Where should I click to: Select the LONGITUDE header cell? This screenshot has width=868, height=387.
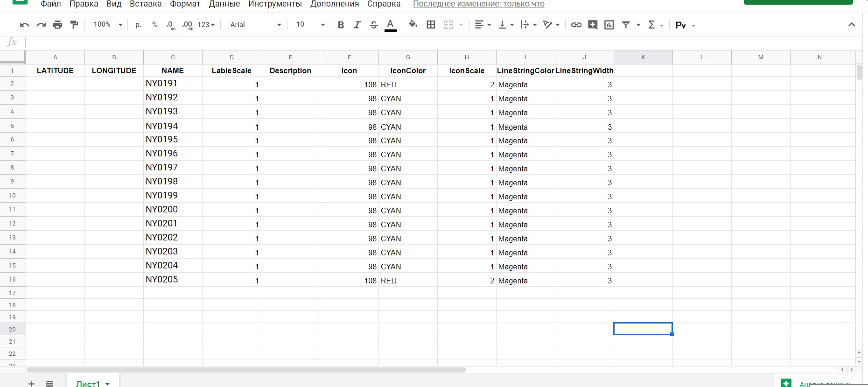(x=114, y=70)
